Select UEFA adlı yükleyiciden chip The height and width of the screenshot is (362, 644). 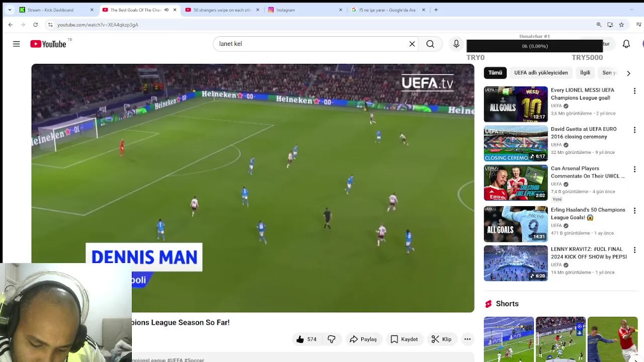tap(541, 73)
